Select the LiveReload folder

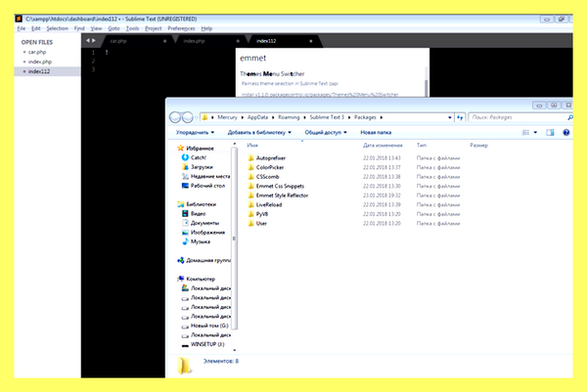coord(265,204)
